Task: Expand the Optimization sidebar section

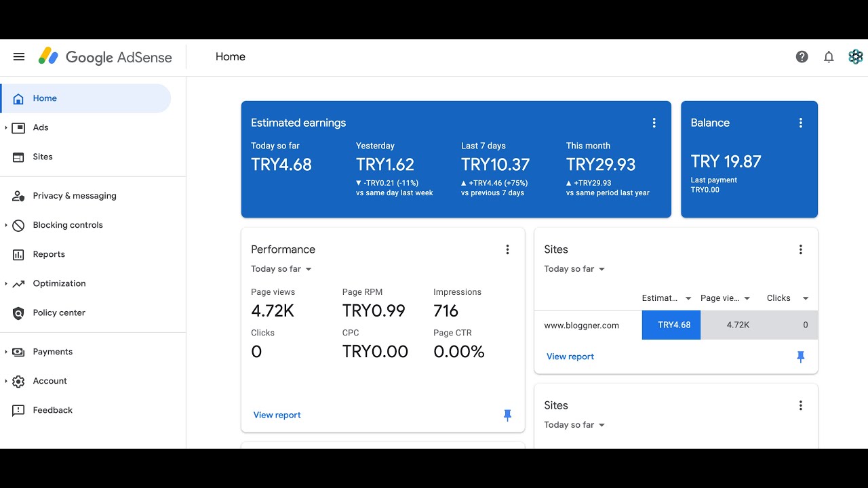Action: click(6, 283)
